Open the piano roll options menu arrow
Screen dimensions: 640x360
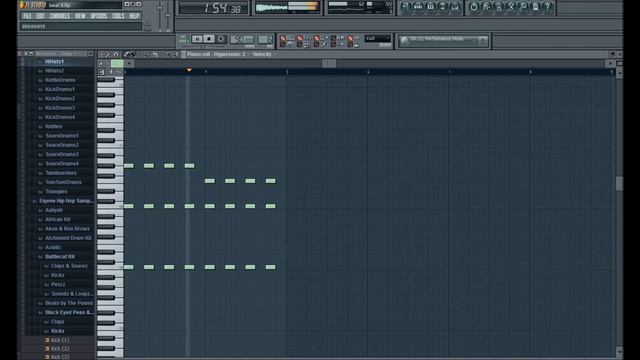[x=102, y=54]
